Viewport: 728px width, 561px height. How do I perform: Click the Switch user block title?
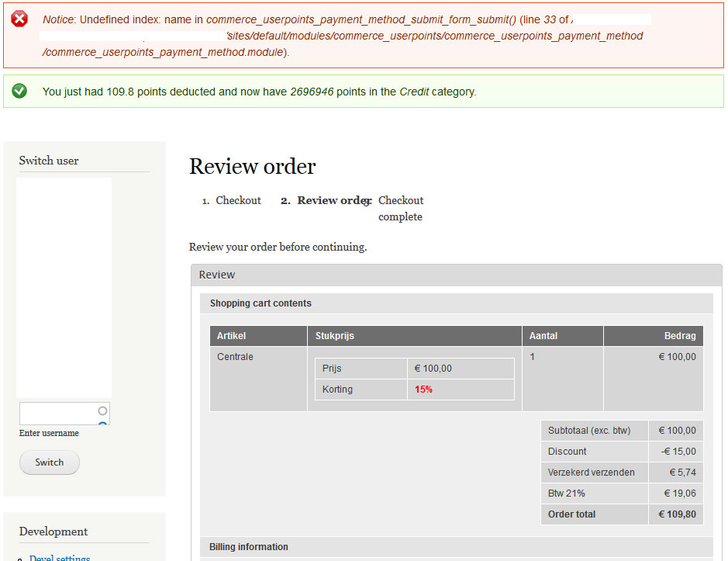[x=48, y=161]
